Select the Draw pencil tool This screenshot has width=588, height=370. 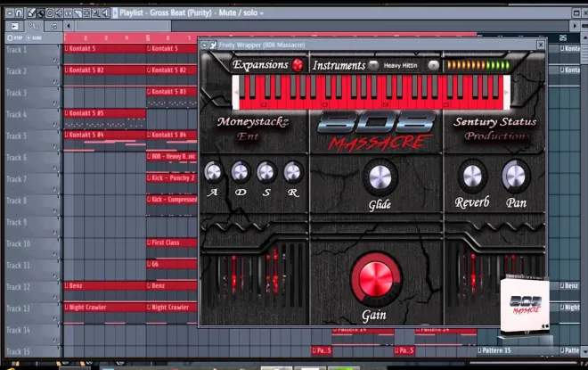[x=31, y=13]
